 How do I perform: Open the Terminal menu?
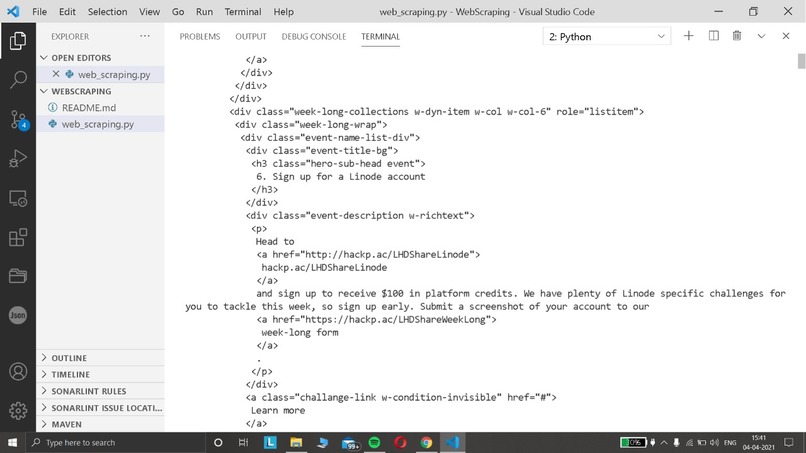(243, 11)
